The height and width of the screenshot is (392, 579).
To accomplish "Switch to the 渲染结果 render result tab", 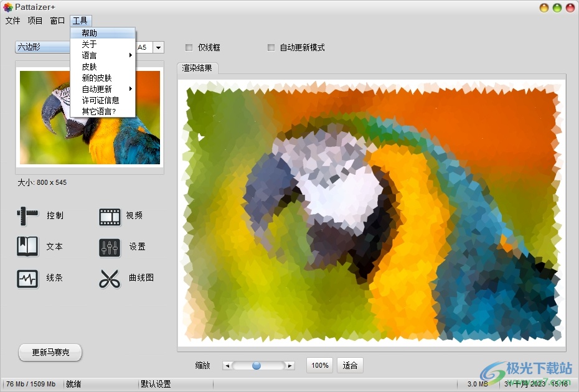I will click(x=197, y=68).
